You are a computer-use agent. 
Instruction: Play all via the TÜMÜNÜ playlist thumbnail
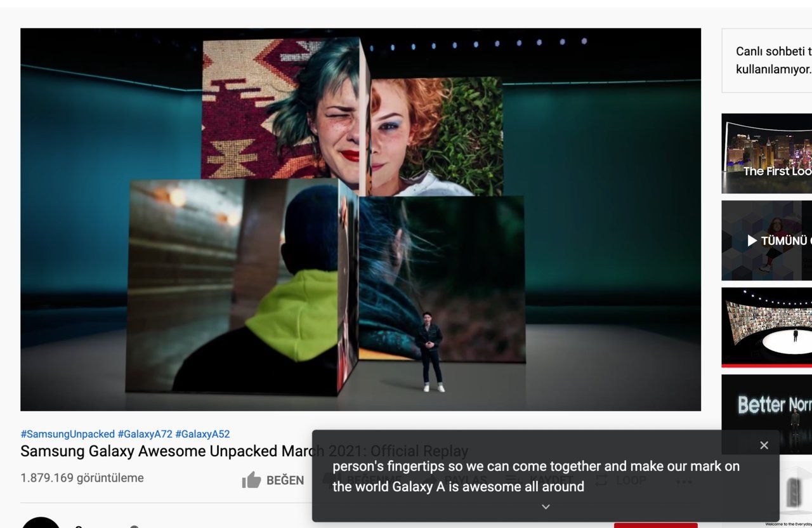coord(766,241)
